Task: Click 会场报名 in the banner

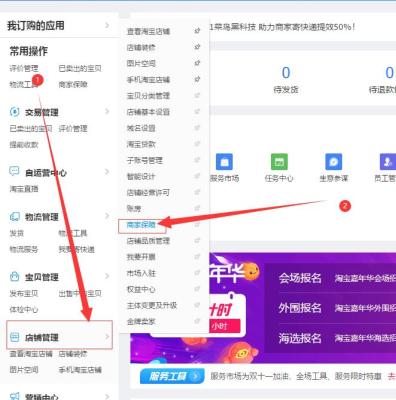Action: coord(300,278)
